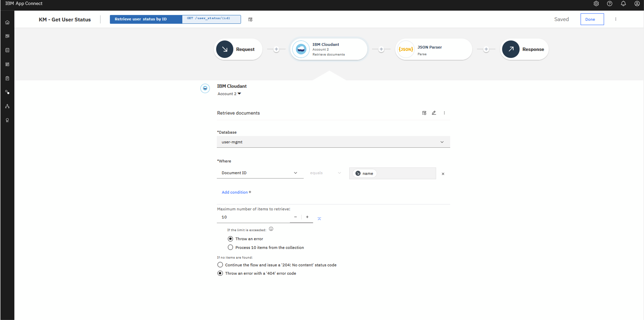Select the JSON Parser node
The image size is (644, 320).
pos(433,49)
